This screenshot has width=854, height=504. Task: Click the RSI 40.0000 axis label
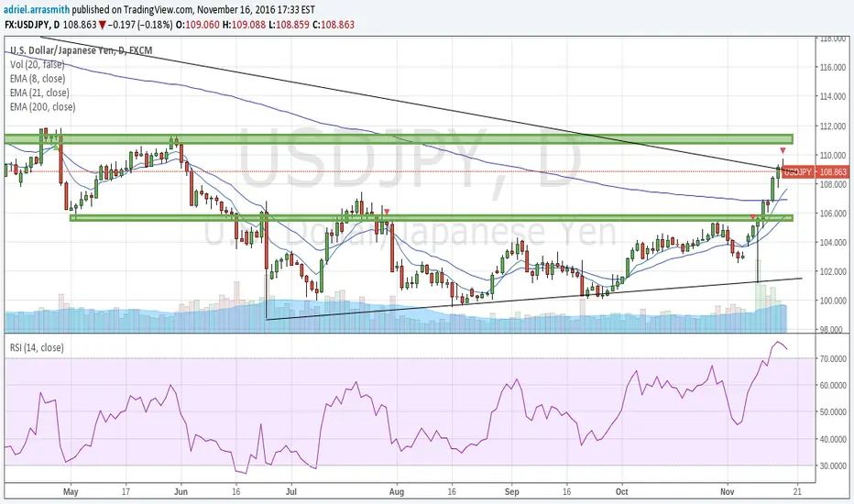(833, 439)
